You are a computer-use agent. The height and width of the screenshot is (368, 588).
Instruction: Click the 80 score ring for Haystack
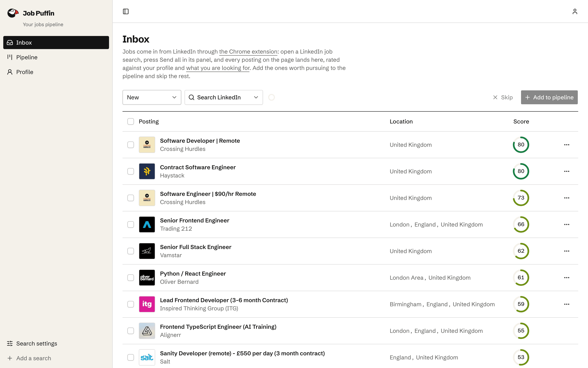coord(521,171)
